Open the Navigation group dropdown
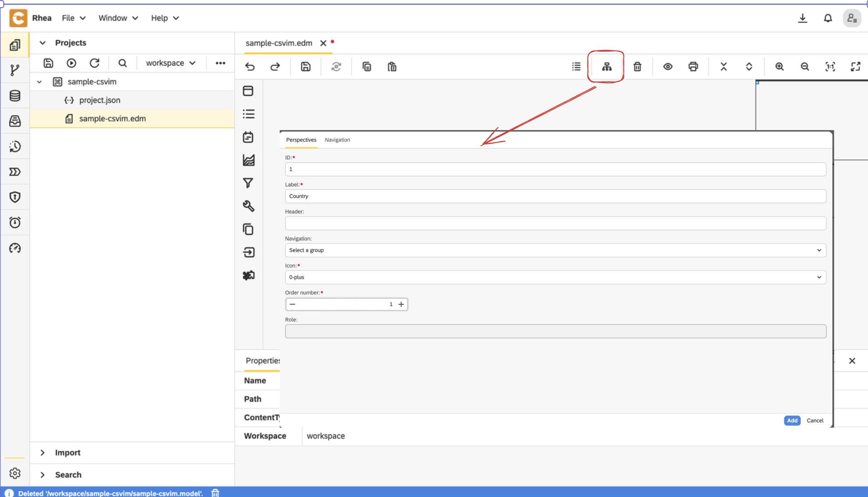Viewport: 868px width, 497px height. tap(555, 250)
